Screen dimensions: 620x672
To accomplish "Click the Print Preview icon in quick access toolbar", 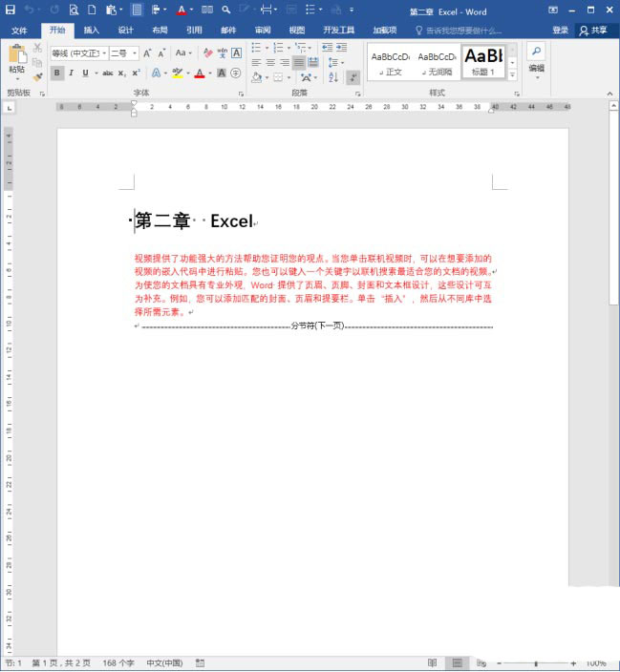I will [x=74, y=10].
